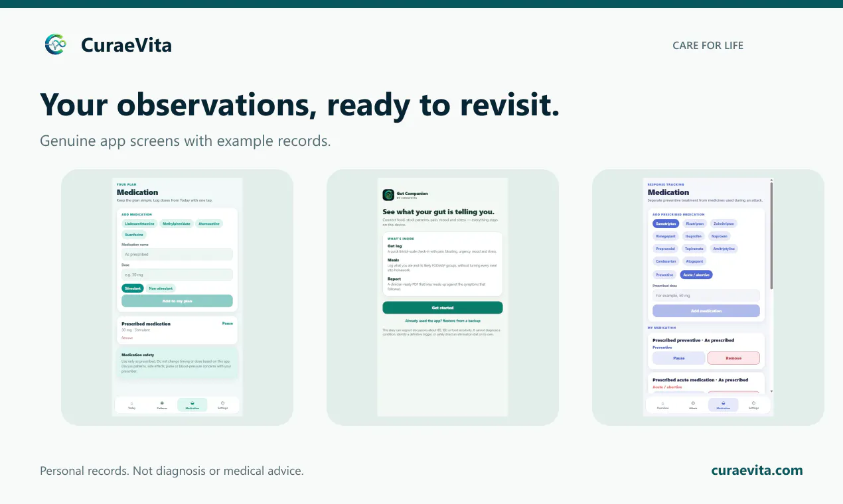This screenshot has height=504, width=843.
Task: Select the Topiramate chip
Action: pos(694,249)
